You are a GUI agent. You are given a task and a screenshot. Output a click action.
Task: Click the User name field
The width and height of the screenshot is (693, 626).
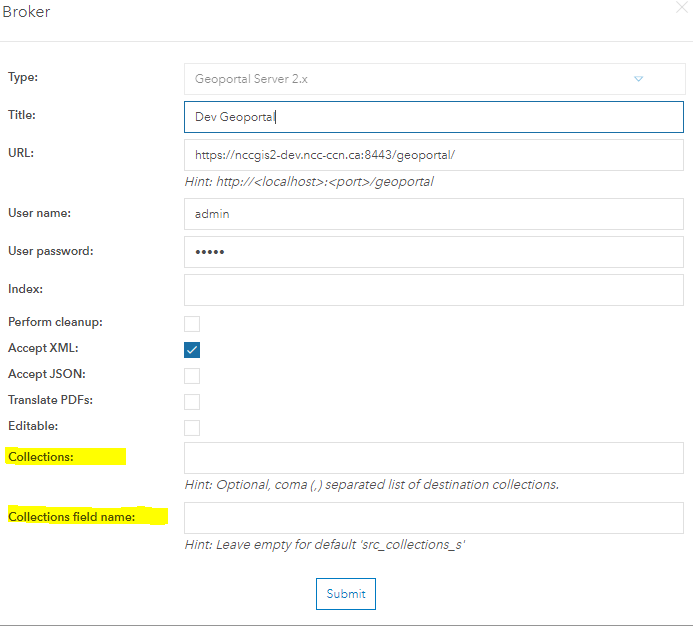(434, 214)
